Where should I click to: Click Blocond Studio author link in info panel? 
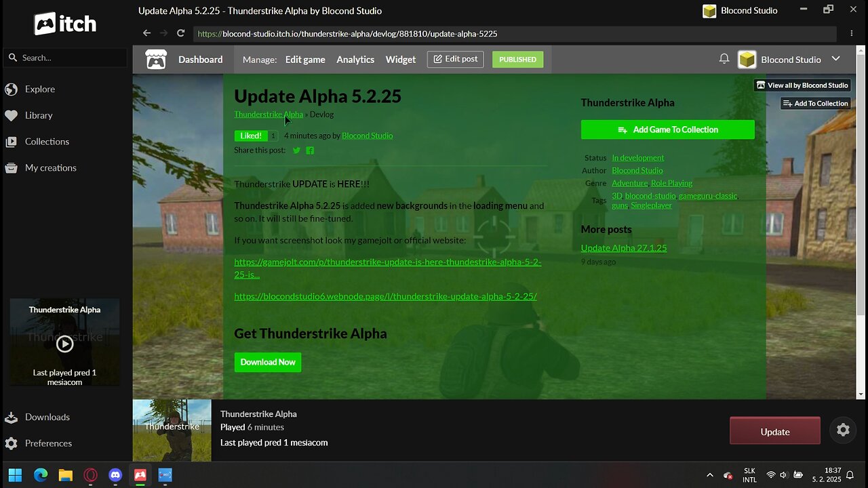pos(637,171)
